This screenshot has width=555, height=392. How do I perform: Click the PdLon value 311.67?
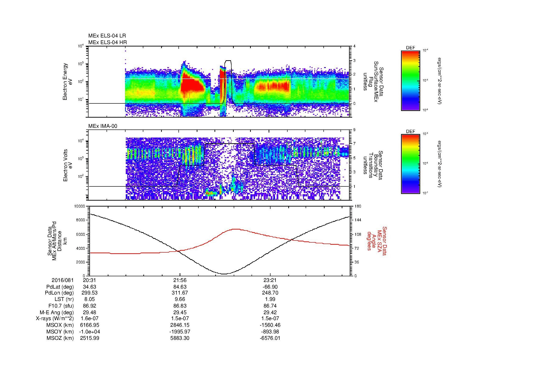[180, 293]
